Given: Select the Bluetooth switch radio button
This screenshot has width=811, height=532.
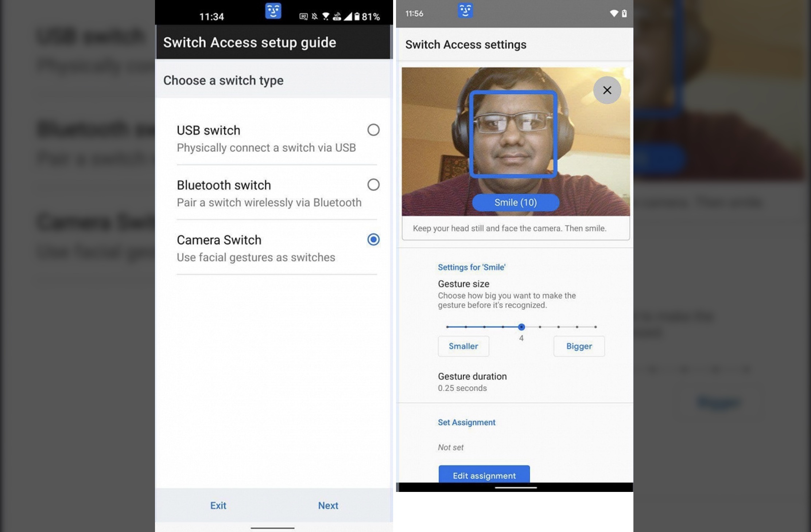Looking at the screenshot, I should point(373,185).
